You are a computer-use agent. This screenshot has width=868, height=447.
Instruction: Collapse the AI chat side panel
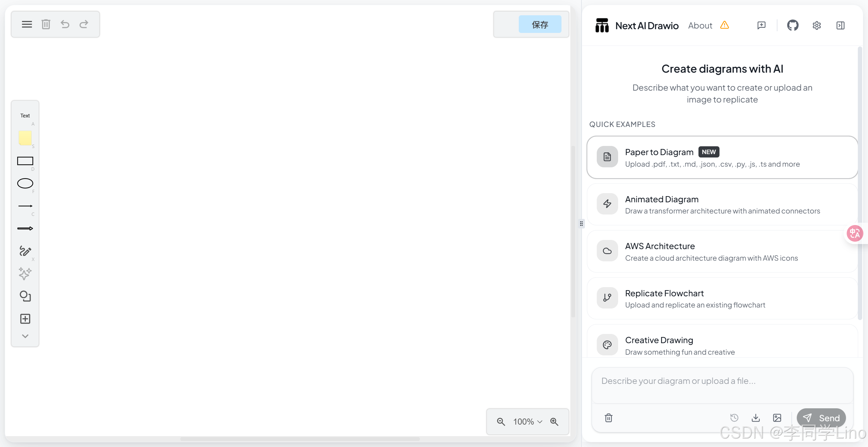tap(840, 25)
